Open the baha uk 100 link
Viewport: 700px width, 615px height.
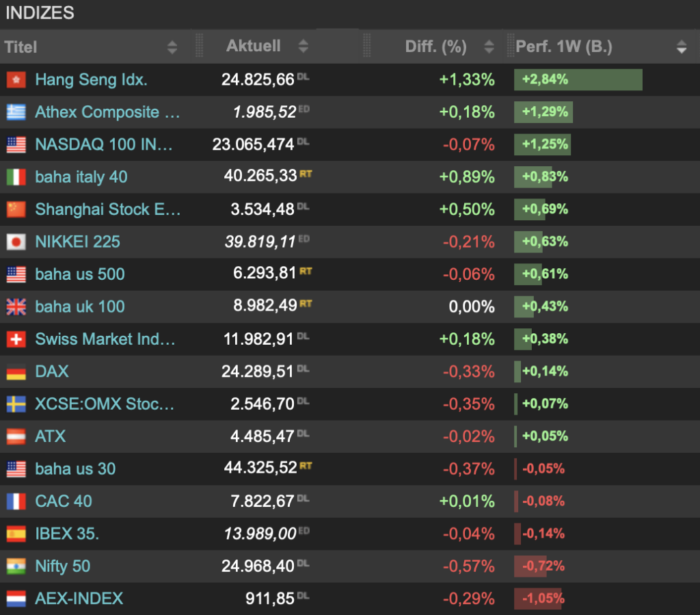[x=80, y=307]
